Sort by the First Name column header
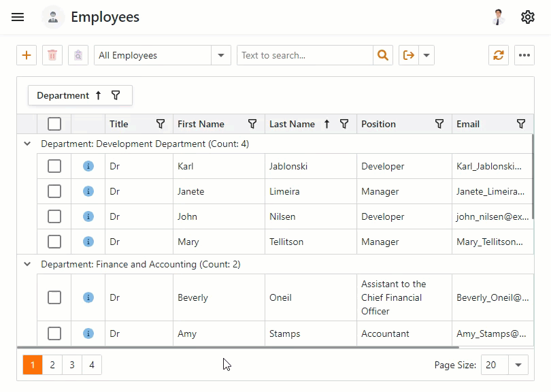This screenshot has width=551, height=392. tap(201, 124)
